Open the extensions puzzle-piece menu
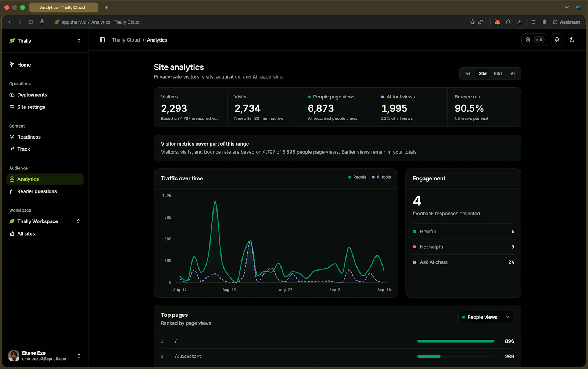588x369 pixels. 508,22
